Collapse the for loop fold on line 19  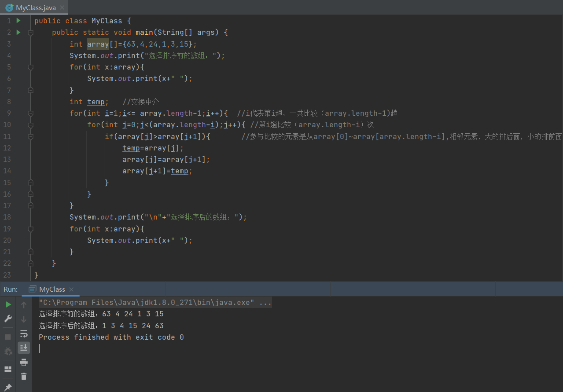pos(30,229)
